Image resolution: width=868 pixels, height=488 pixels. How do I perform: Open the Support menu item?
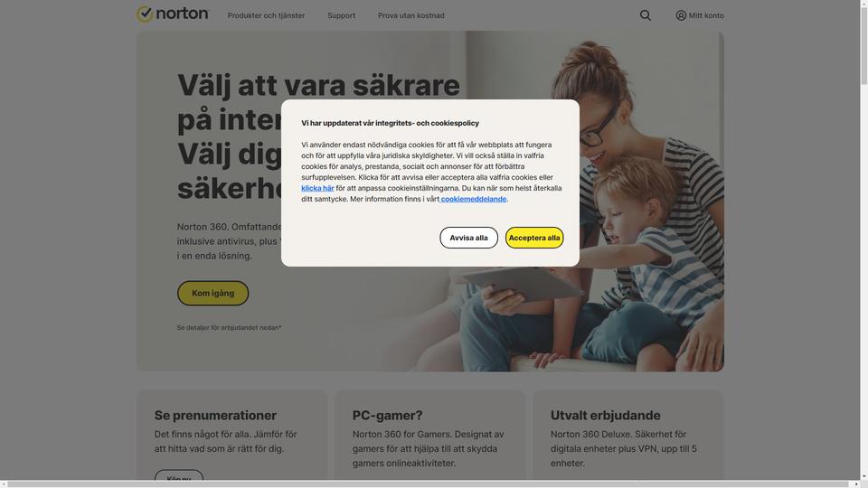[x=341, y=15]
